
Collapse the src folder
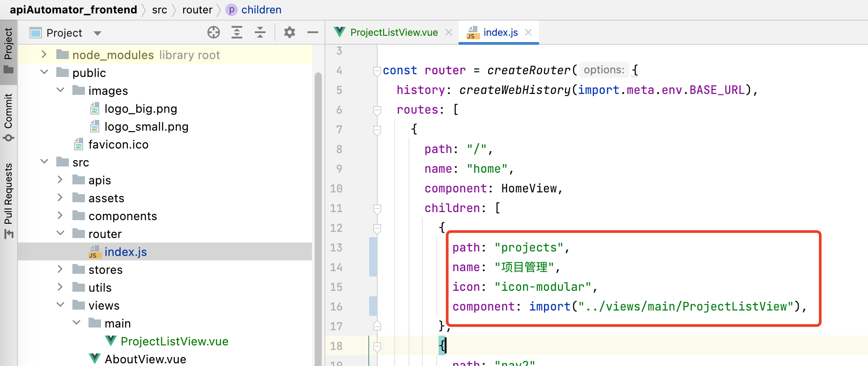pyautogui.click(x=44, y=162)
